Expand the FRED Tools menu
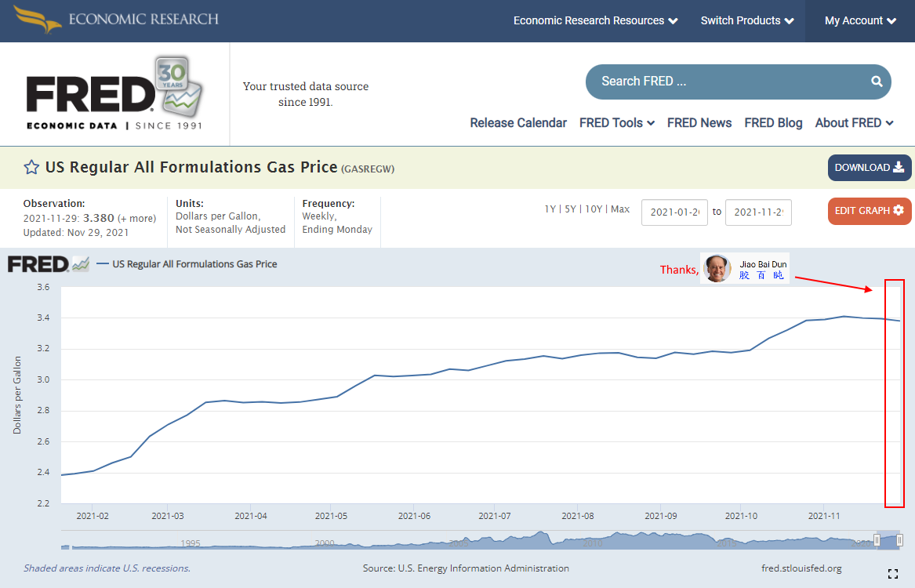915x588 pixels. click(x=617, y=123)
